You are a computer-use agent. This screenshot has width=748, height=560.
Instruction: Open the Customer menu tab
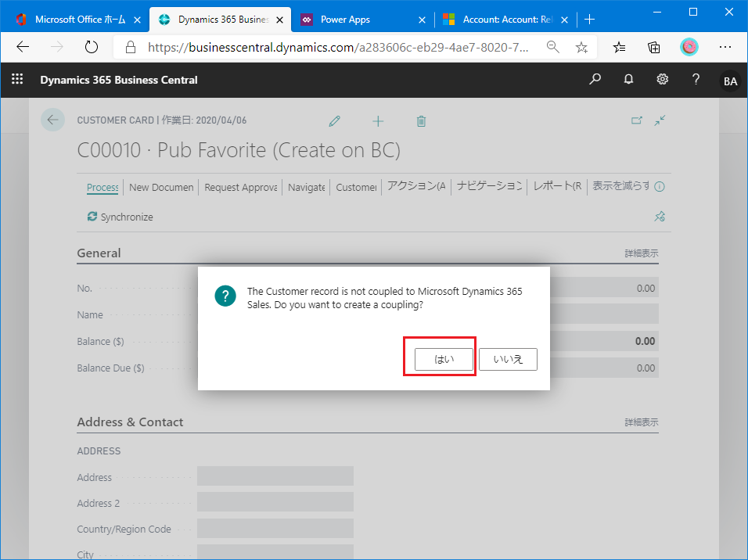[x=356, y=187]
